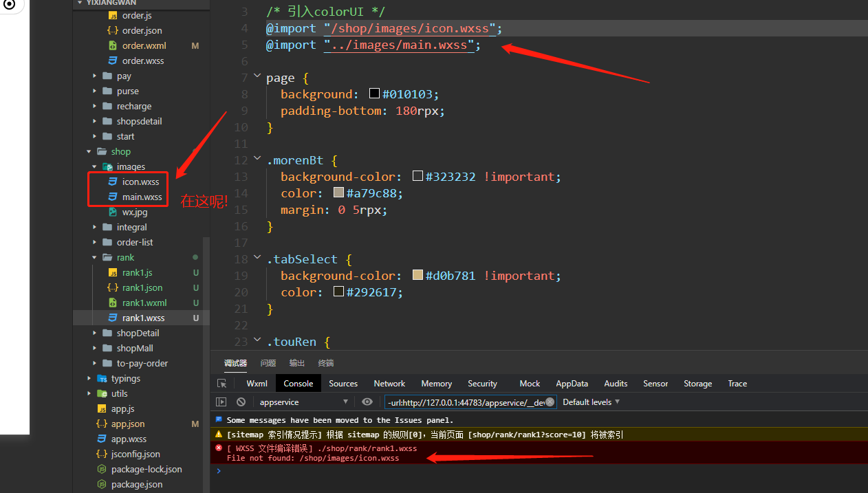
Task: Open the Network devtools tab
Action: 389,384
